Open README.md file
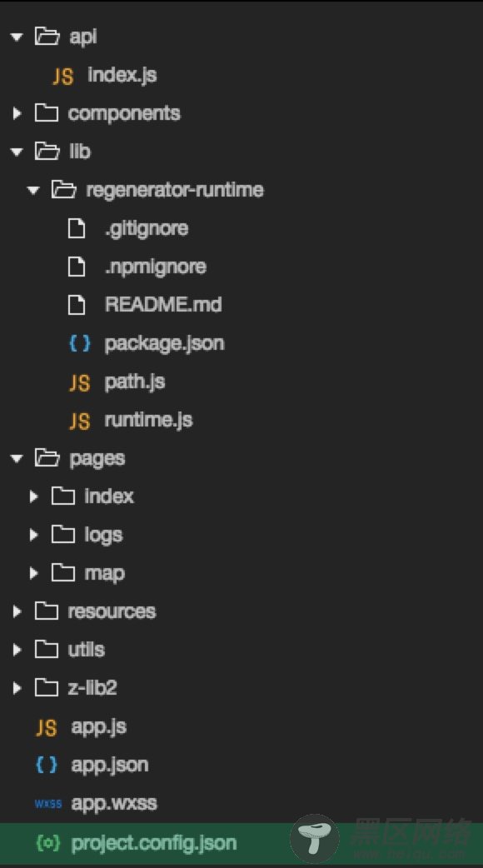 click(163, 304)
